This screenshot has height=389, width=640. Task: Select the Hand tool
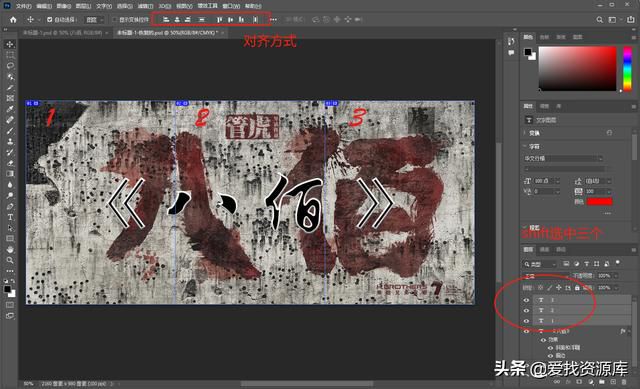(10, 249)
